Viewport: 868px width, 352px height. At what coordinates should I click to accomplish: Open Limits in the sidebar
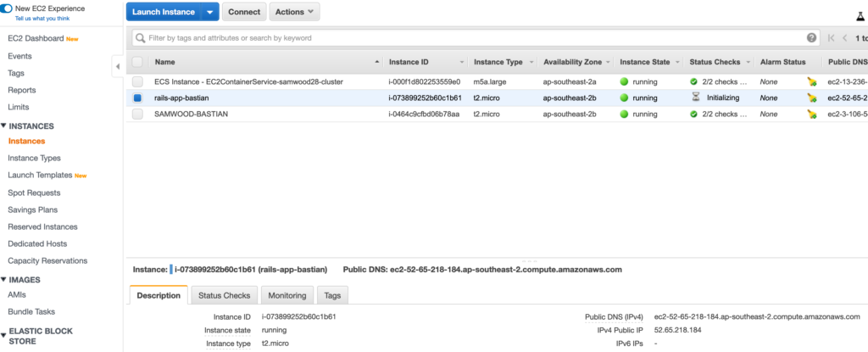(19, 107)
